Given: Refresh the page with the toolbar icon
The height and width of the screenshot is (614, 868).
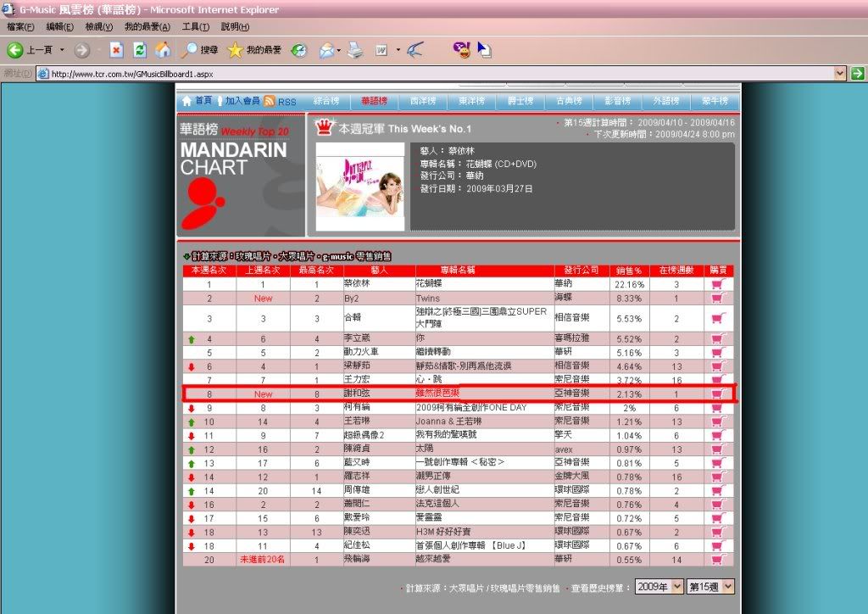Looking at the screenshot, I should (x=140, y=51).
